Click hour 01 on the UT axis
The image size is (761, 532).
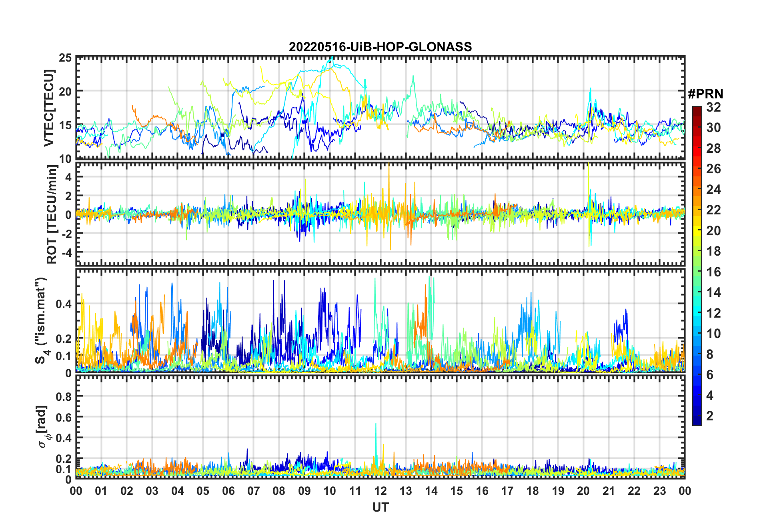[x=101, y=491]
